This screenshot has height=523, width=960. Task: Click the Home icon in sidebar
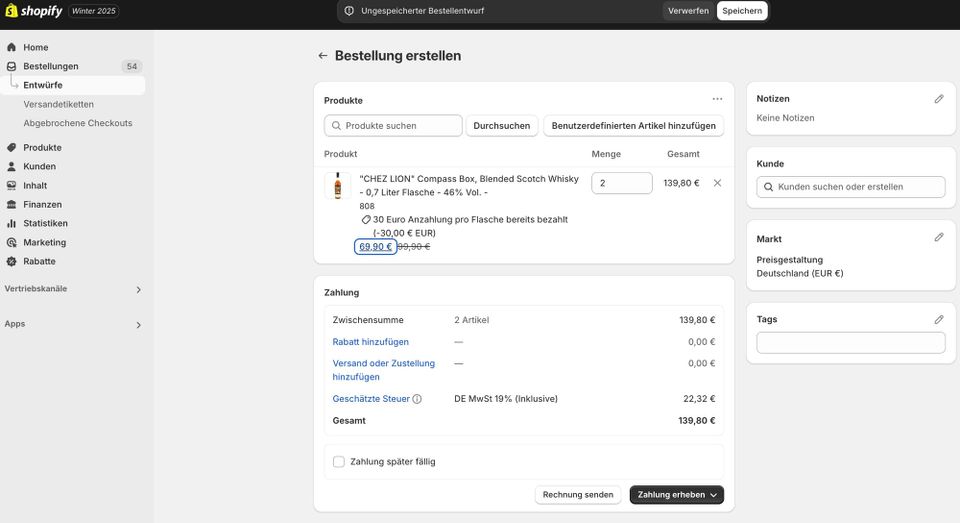tap(11, 47)
